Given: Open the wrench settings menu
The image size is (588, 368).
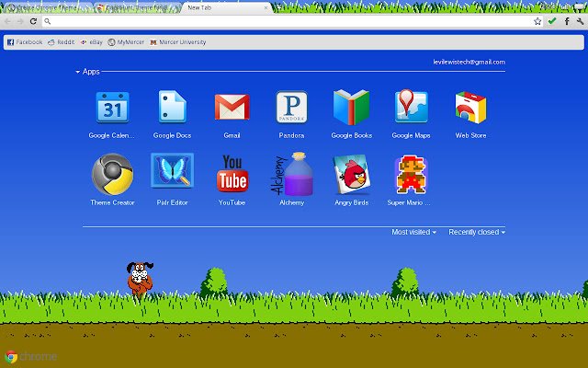Looking at the screenshot, I should [580, 21].
